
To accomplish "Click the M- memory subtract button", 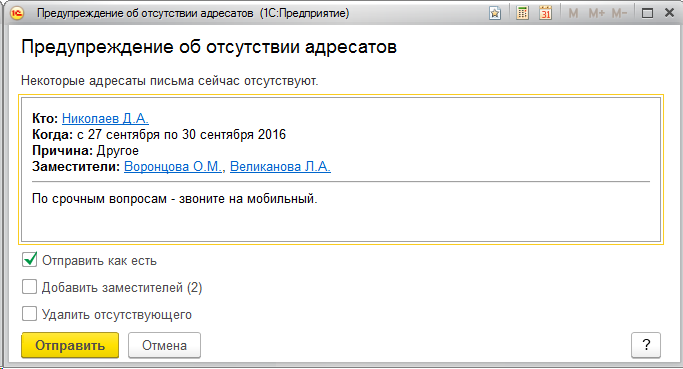I will pos(619,14).
